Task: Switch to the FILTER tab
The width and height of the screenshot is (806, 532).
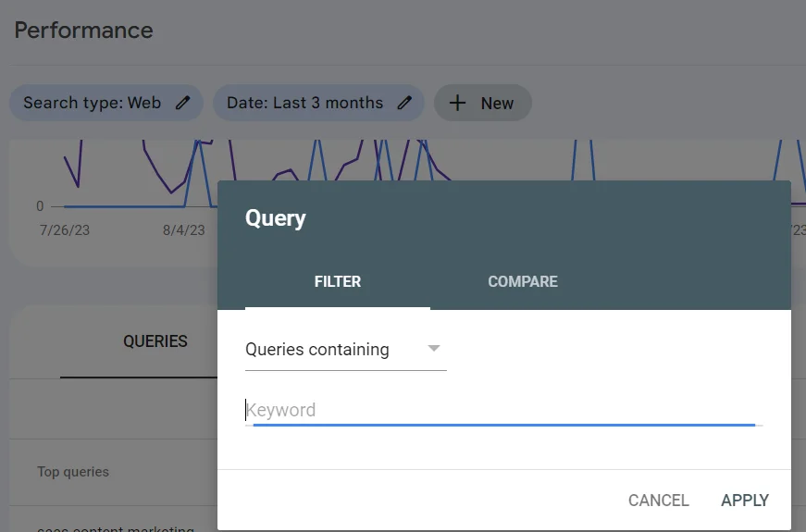Action: [338, 281]
